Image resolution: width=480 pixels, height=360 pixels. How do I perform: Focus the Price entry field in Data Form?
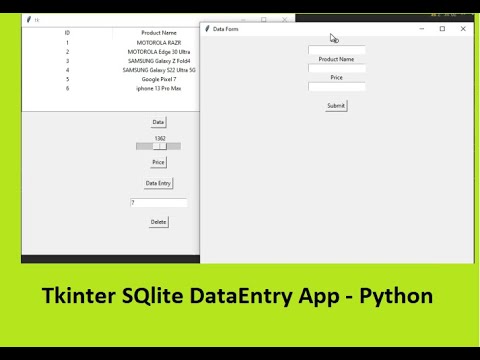pos(337,87)
